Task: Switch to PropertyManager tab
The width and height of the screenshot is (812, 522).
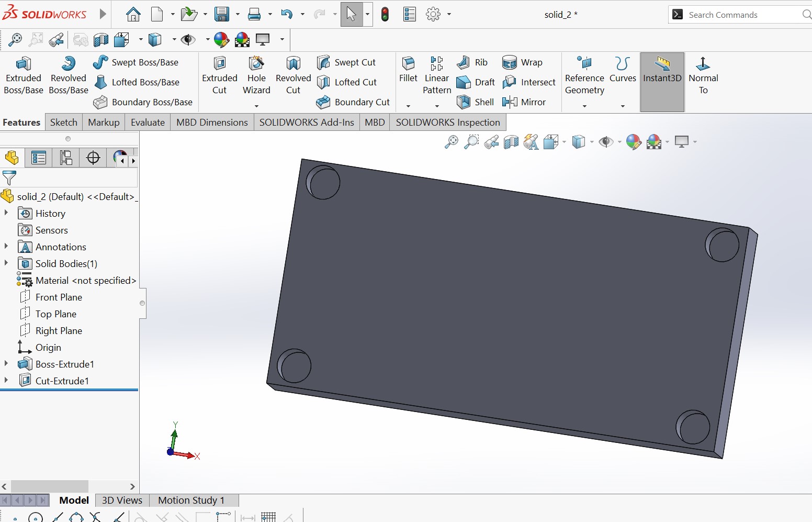Action: [39, 158]
